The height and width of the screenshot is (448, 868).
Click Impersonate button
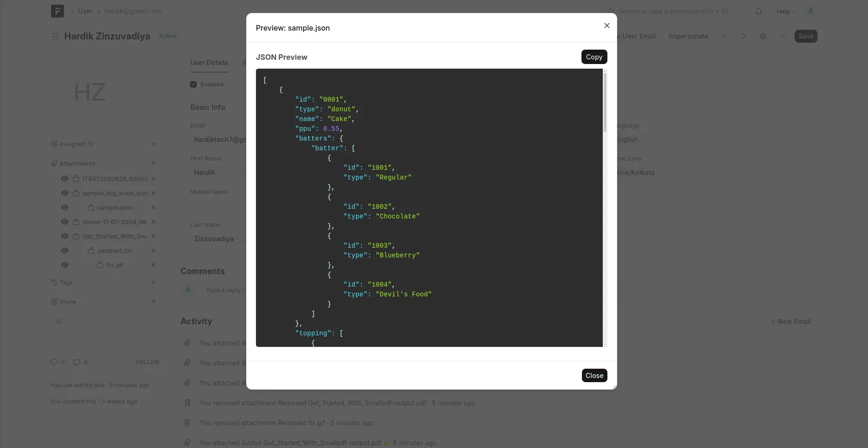click(688, 36)
